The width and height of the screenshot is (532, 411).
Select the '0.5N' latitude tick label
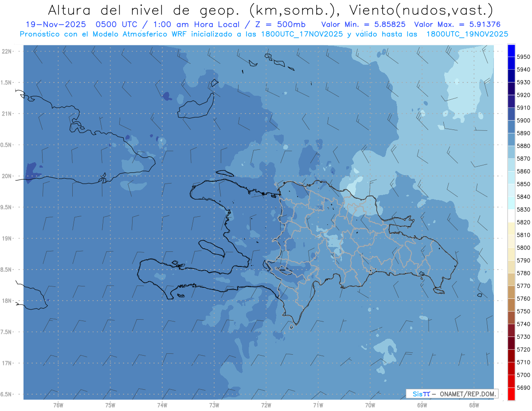pyautogui.click(x=7, y=145)
